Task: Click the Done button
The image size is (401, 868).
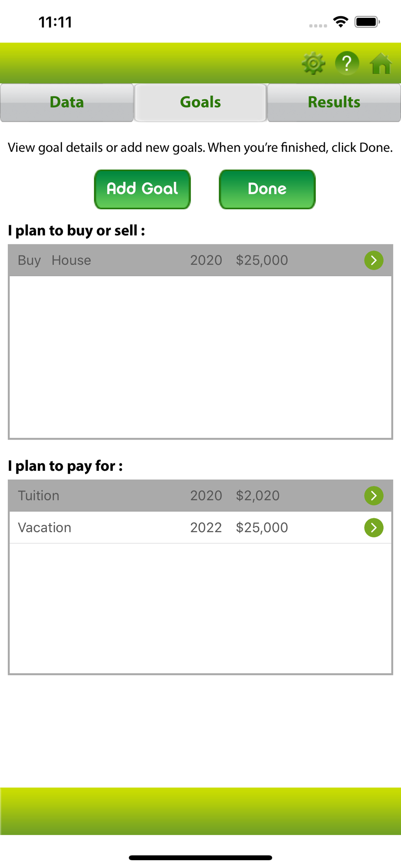Action: tap(267, 189)
